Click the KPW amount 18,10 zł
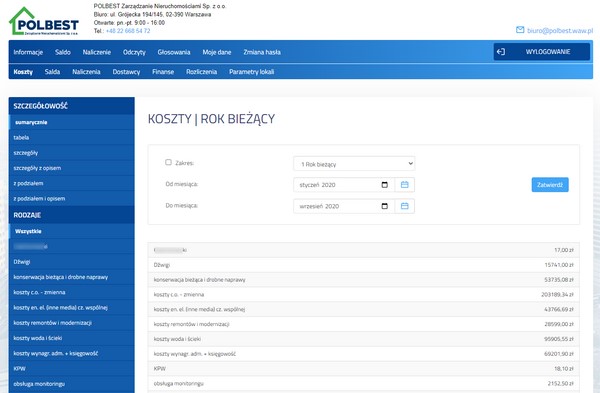The image size is (600, 393). pyautogui.click(x=564, y=369)
